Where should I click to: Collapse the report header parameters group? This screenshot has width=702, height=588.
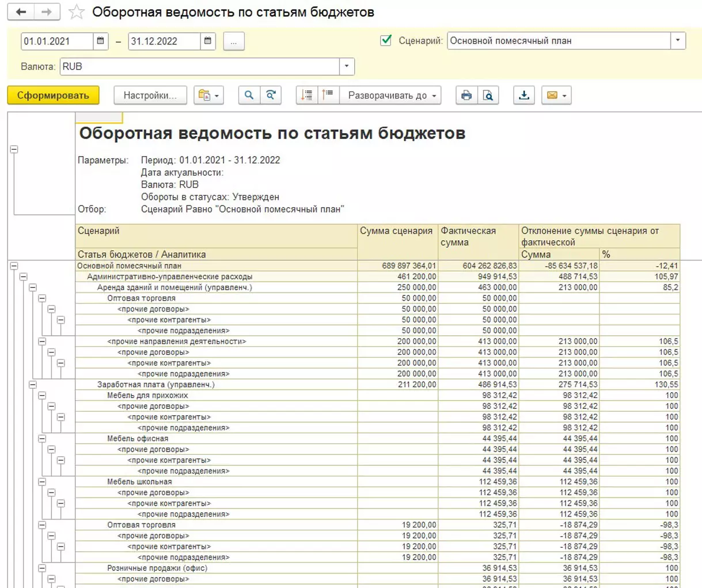pos(14,149)
